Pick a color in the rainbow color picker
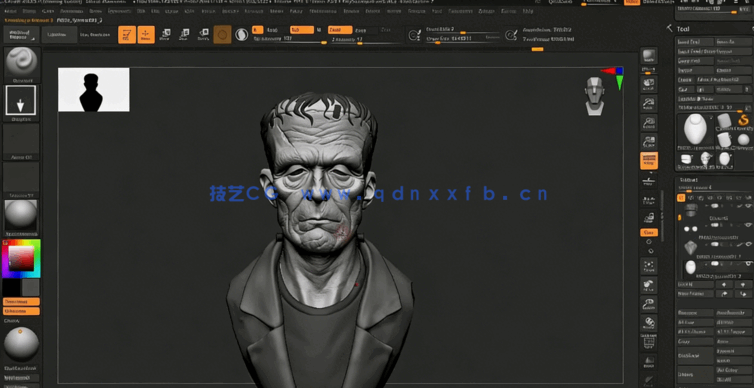 21,258
